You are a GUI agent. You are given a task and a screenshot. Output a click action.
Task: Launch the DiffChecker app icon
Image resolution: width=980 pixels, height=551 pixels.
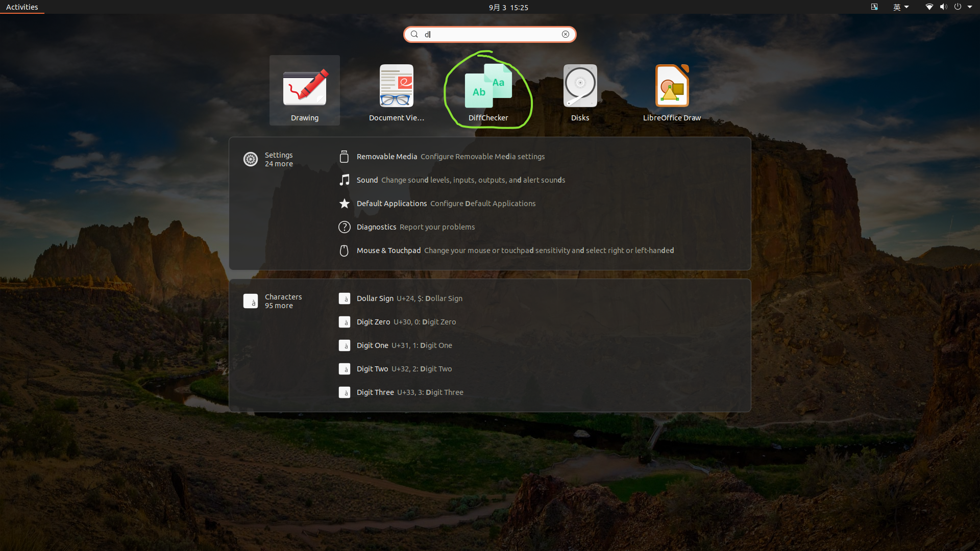488,91
